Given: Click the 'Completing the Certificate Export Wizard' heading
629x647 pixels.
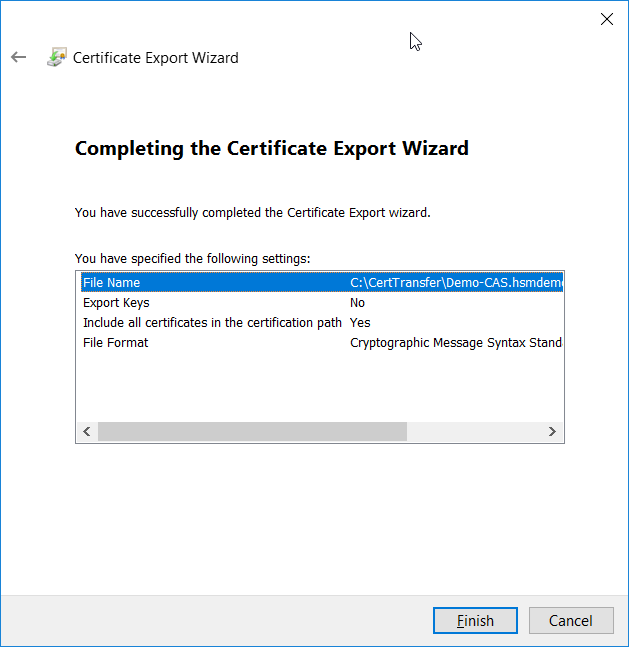Looking at the screenshot, I should (271, 149).
